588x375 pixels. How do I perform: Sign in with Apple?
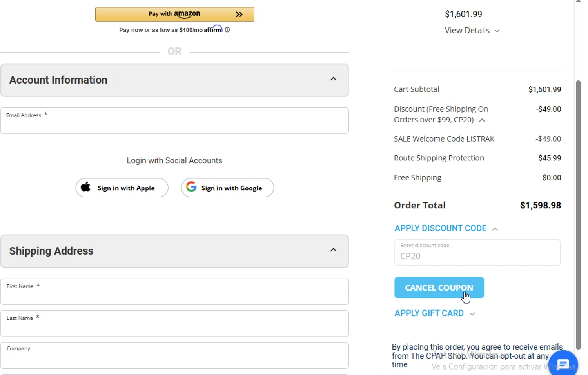click(122, 188)
